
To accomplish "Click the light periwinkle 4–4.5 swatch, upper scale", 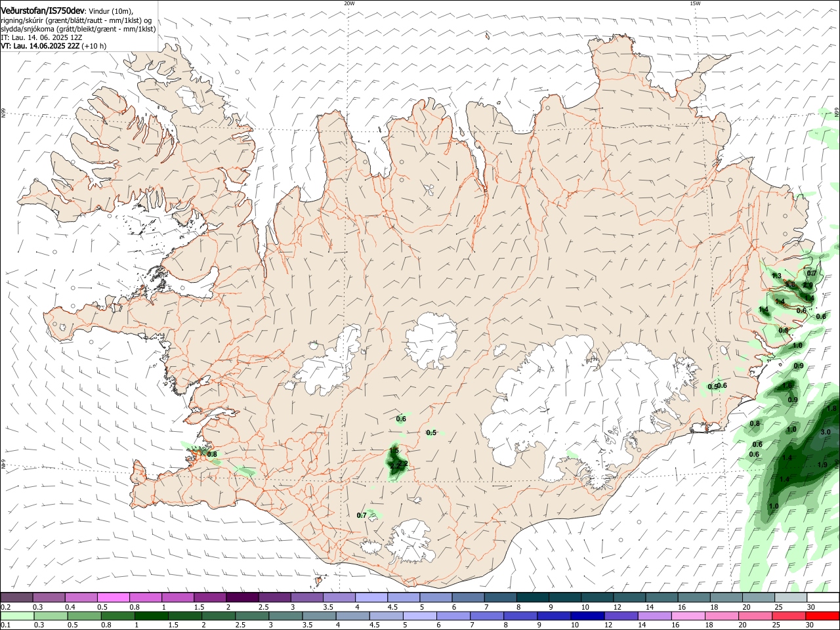I will tap(371, 597).
